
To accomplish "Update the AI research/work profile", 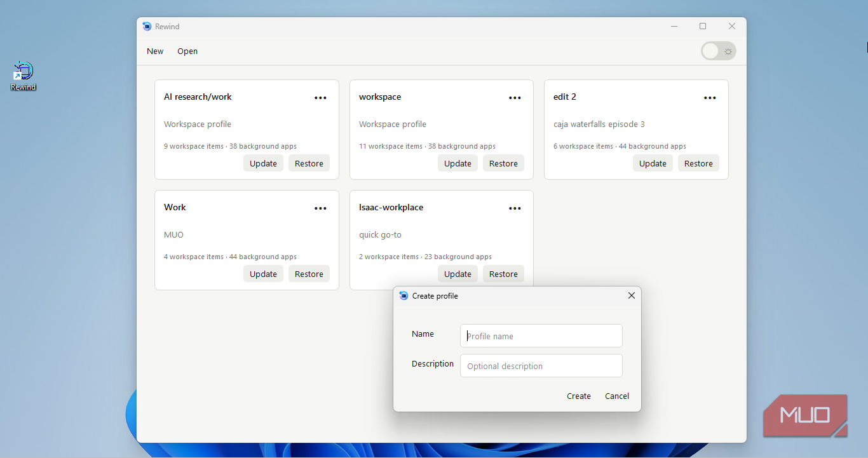I will (x=263, y=163).
